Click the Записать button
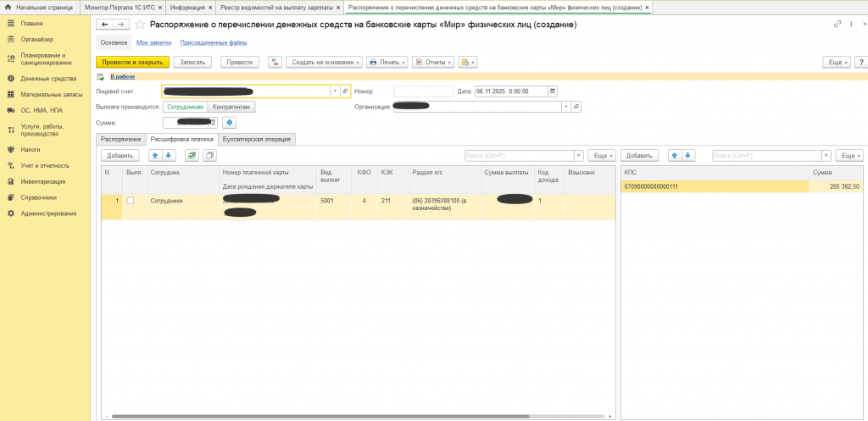Viewport: 868px width, 421px height. point(192,63)
